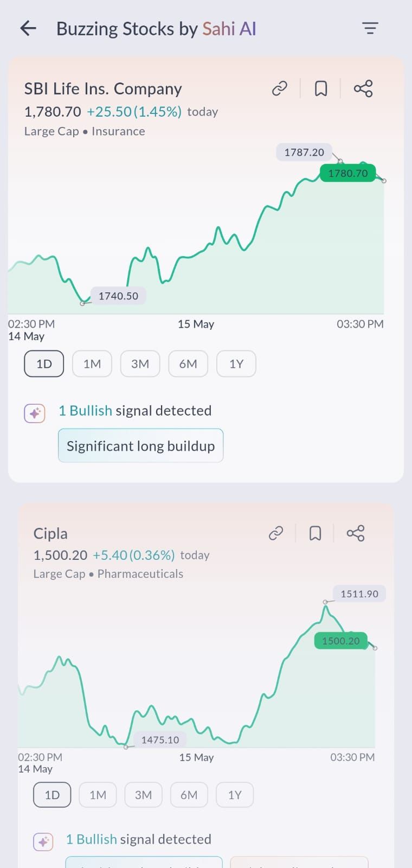412x868 pixels.
Task: Show 1Y range on Cipla chart
Action: point(235,795)
